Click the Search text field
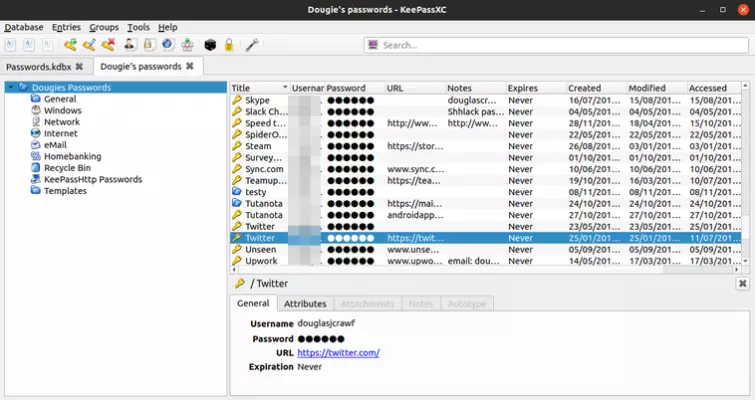Screen dimensions: 755x400 click(x=556, y=45)
